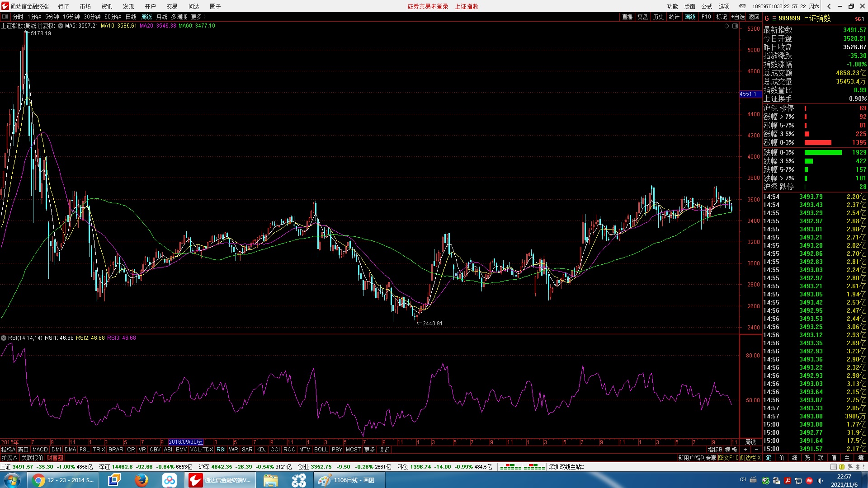Open the 市场 menu

[x=85, y=6]
